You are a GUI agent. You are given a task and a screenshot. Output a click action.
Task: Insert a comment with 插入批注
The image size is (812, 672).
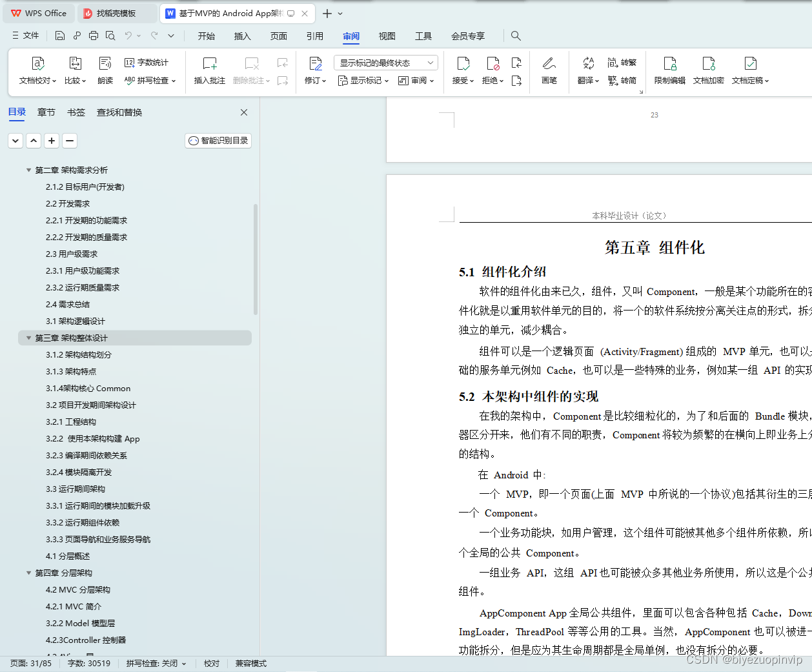click(x=210, y=70)
